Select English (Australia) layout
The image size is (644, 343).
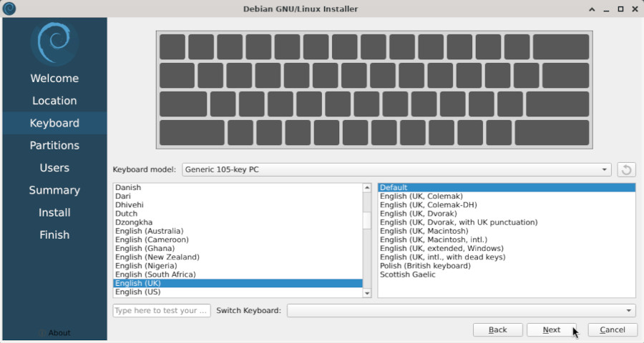pos(238,231)
